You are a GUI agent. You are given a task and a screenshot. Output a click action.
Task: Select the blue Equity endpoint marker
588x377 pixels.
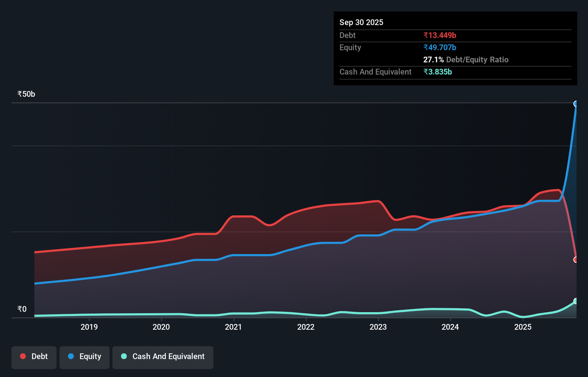[x=576, y=104]
